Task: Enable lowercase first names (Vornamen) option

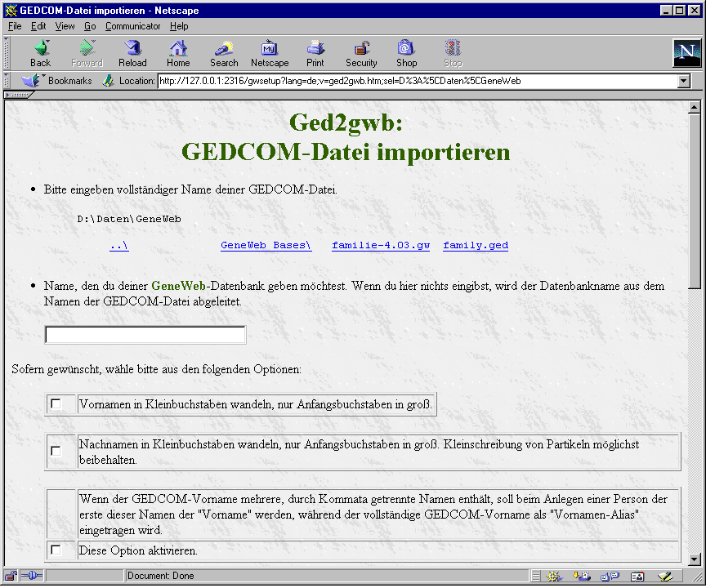Action: point(56,404)
